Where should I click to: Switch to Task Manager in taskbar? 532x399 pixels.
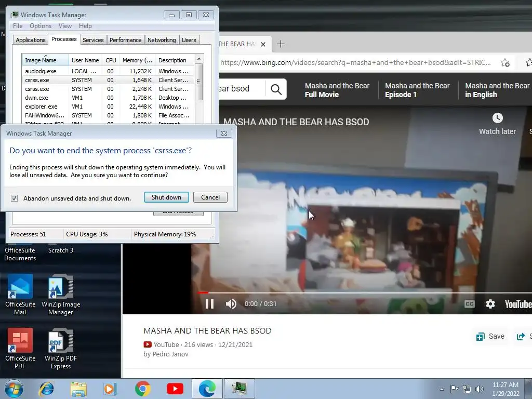pos(239,389)
